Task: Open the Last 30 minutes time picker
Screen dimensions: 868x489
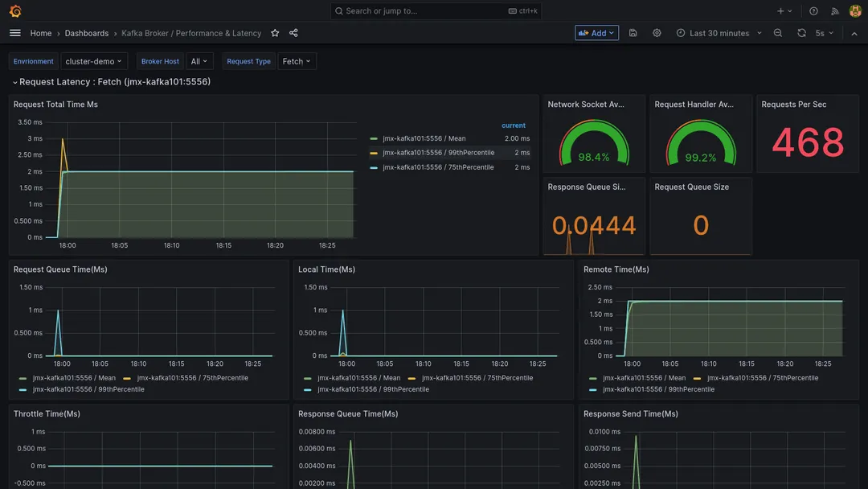Action: pos(719,33)
